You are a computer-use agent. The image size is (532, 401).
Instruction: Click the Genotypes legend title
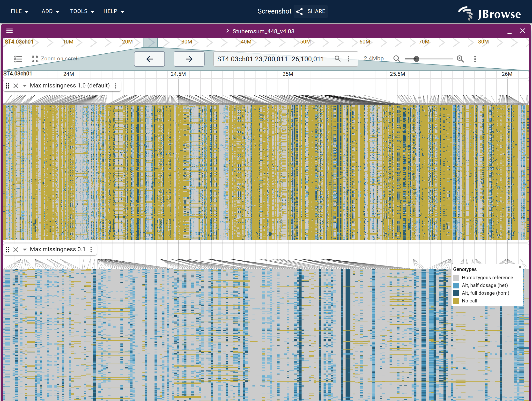coord(465,269)
